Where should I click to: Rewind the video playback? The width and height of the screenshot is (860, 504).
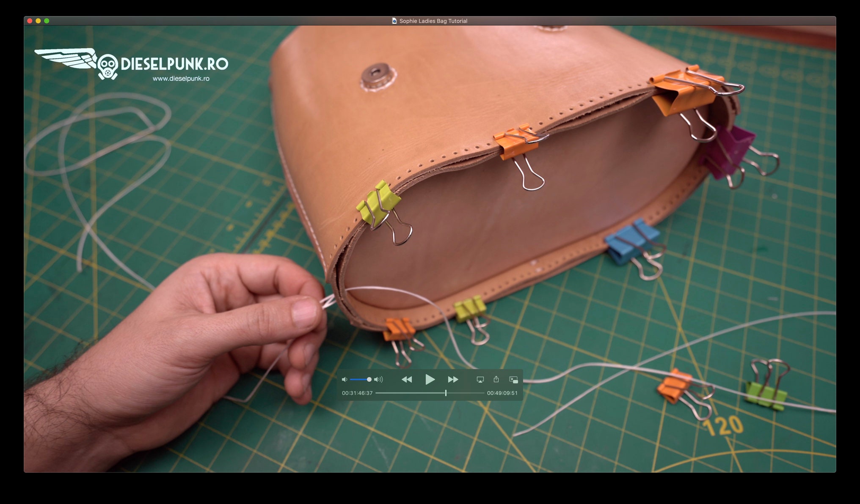click(407, 380)
